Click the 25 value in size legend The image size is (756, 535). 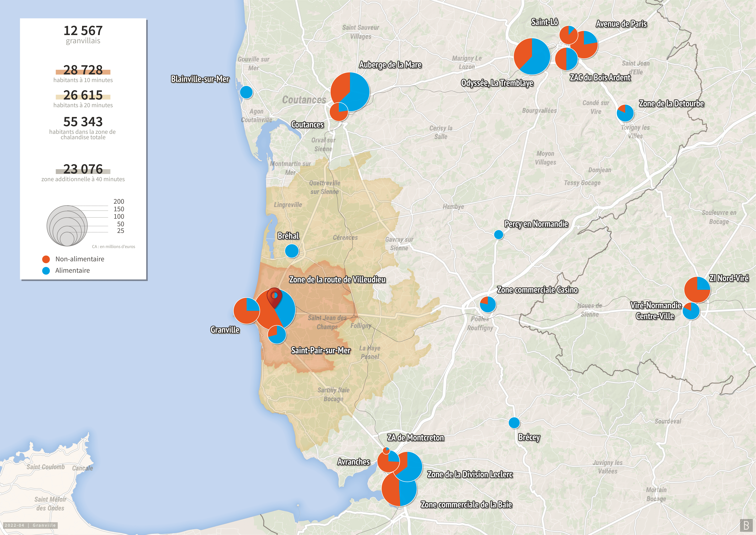pyautogui.click(x=120, y=231)
